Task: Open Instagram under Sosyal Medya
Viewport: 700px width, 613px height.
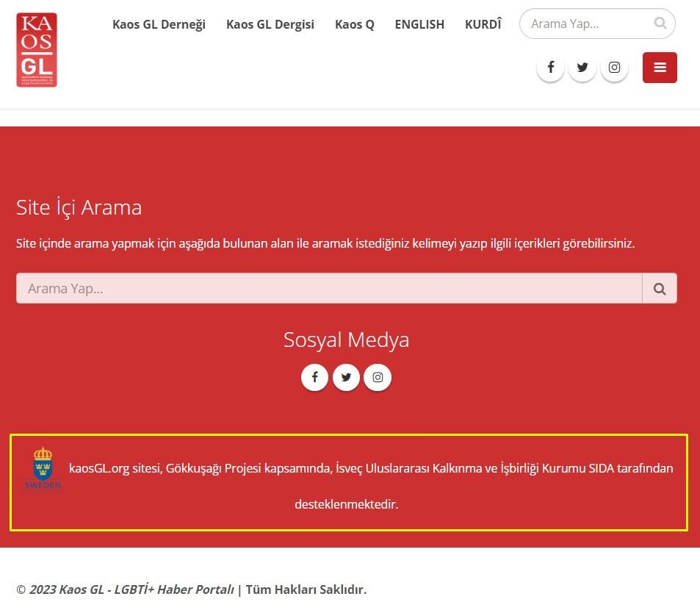Action: point(378,378)
